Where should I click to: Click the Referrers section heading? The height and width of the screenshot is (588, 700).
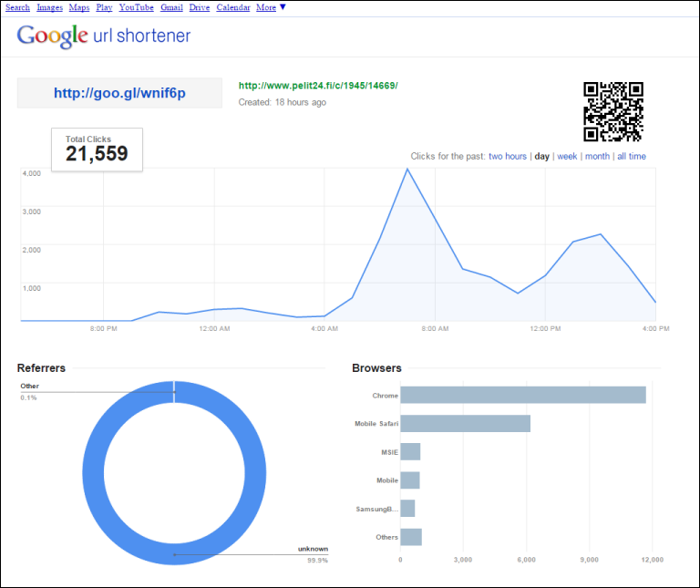point(41,368)
